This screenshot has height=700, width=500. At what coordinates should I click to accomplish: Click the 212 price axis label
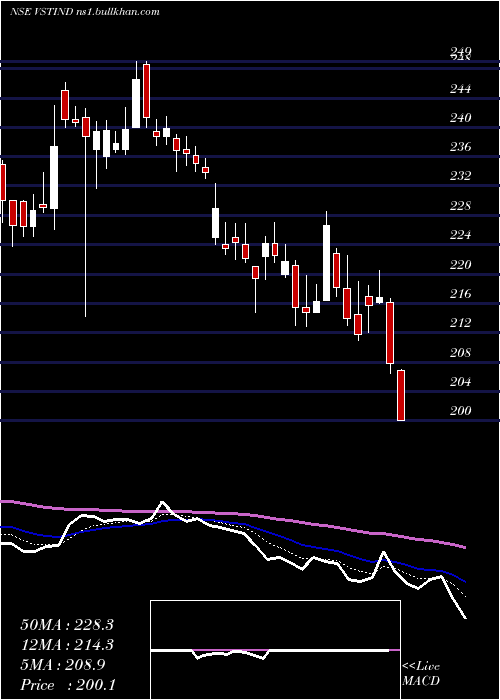tap(461, 323)
